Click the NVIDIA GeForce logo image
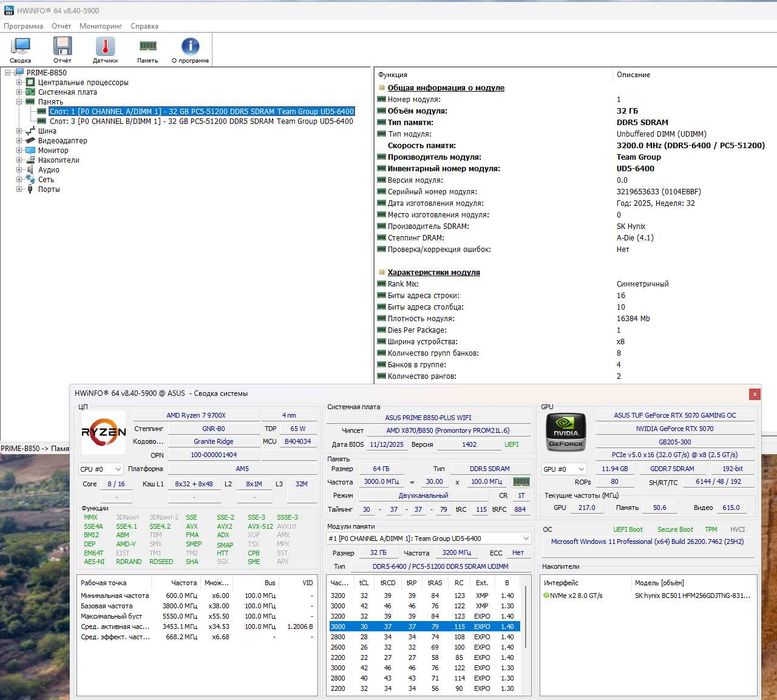Screen dimensions: 777x700 click(x=564, y=434)
